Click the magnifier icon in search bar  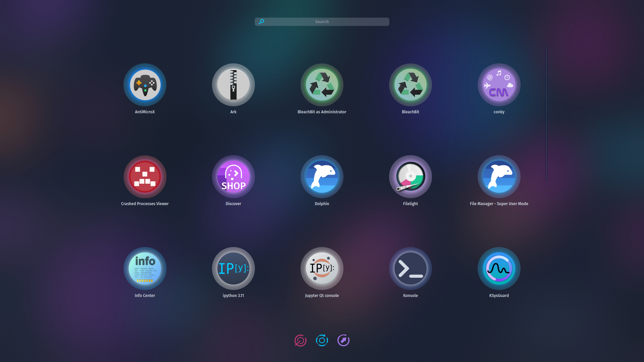(x=262, y=22)
